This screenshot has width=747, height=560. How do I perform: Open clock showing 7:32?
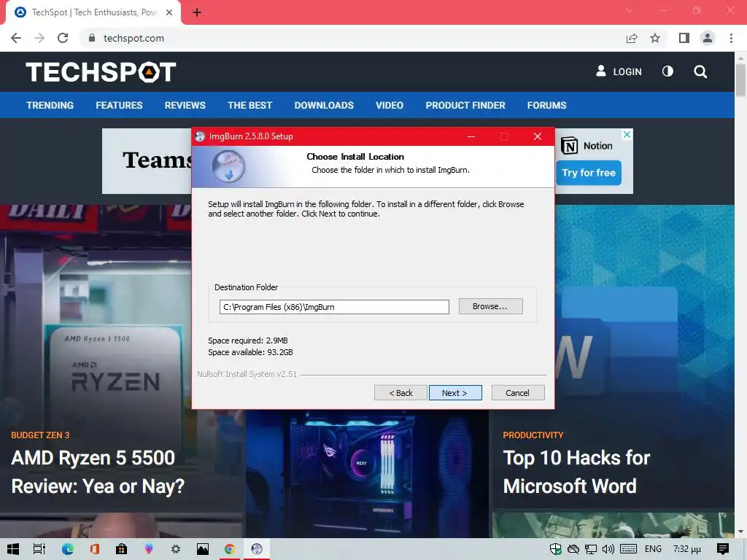(x=687, y=549)
